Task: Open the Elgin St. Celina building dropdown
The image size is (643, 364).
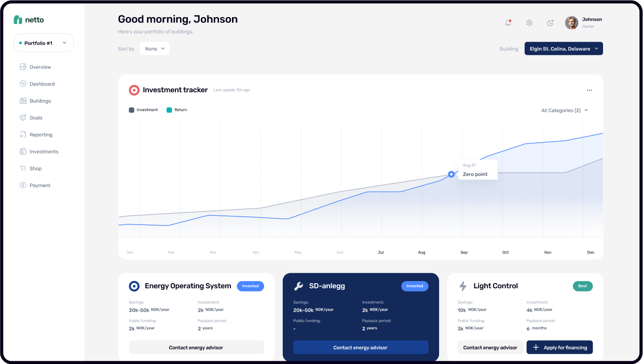Action: point(564,49)
